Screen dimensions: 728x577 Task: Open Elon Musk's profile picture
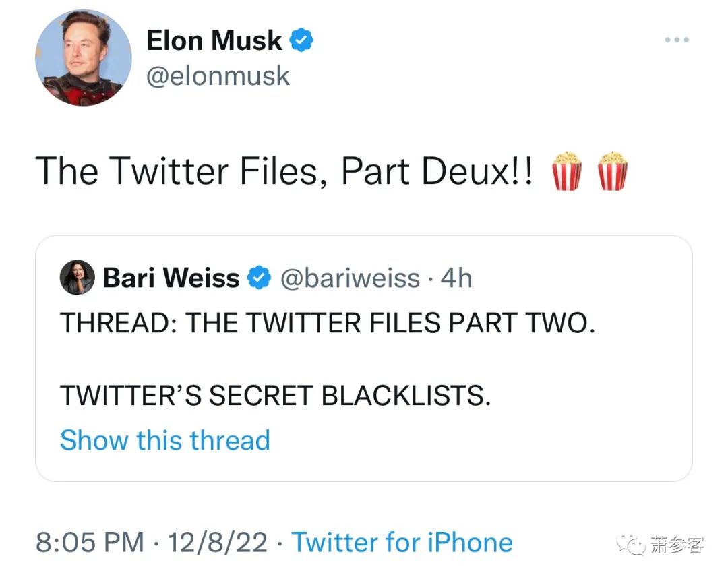point(84,58)
